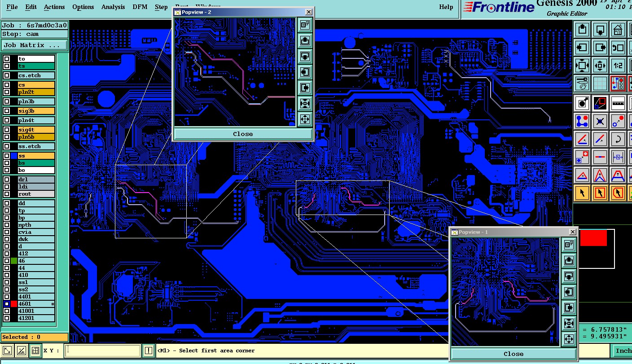The image size is (632, 364).
Task: Click the area zoom rectangle icon
Action: coord(600,103)
